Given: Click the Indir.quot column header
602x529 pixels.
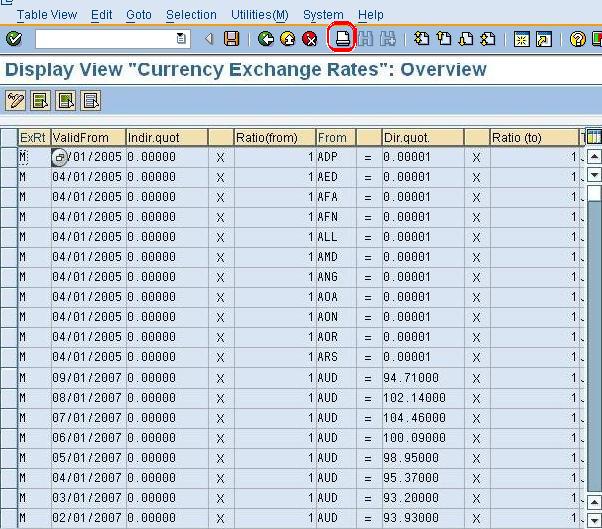Looking at the screenshot, I should pos(167,137).
